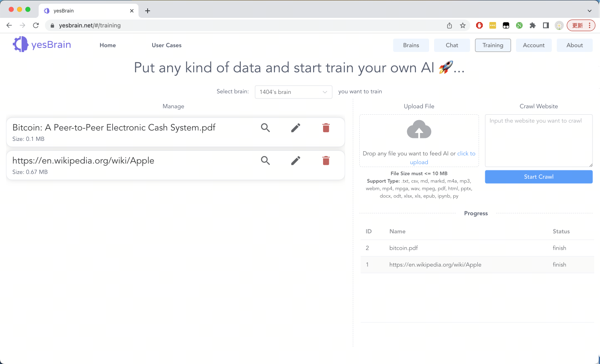
Task: Click the browser update button
Action: [x=581, y=25]
